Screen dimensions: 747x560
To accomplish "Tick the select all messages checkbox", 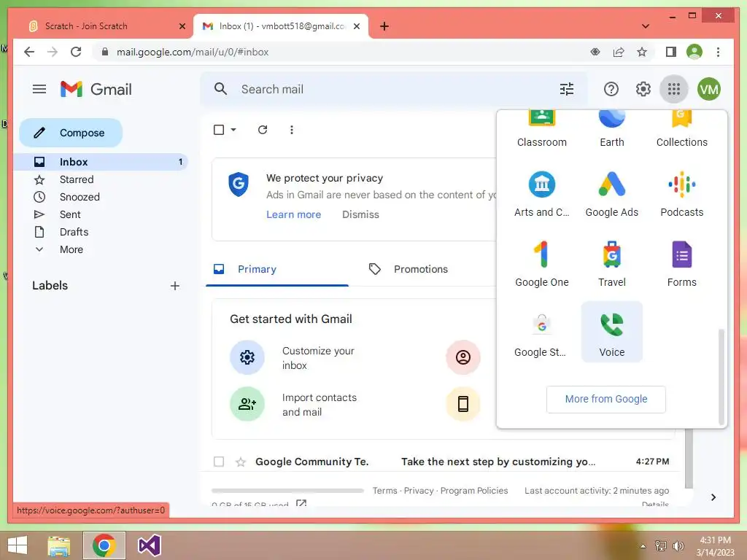I will click(219, 130).
